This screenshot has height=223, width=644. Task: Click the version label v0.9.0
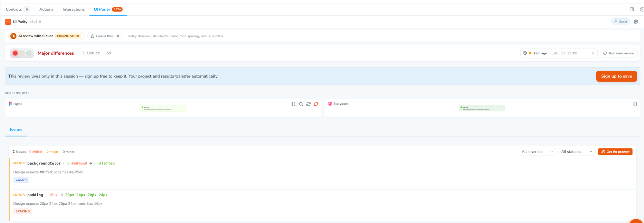(x=35, y=22)
